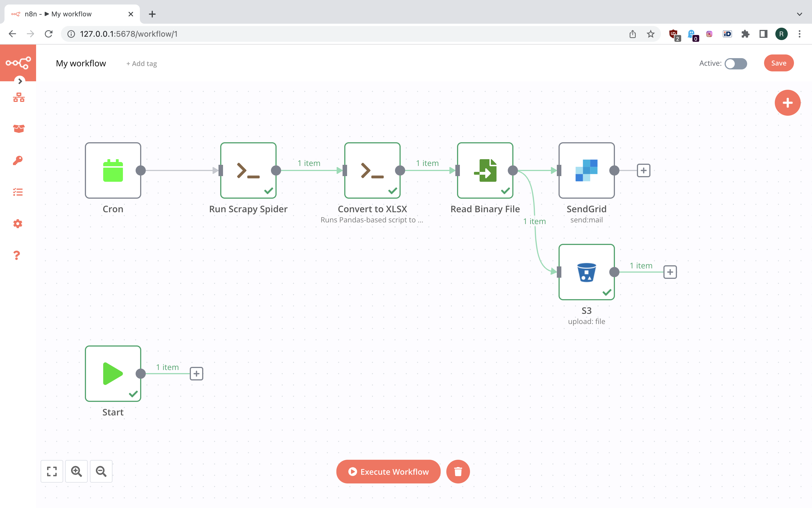Toggle the workflow Active switch
812x508 pixels.
(736, 63)
